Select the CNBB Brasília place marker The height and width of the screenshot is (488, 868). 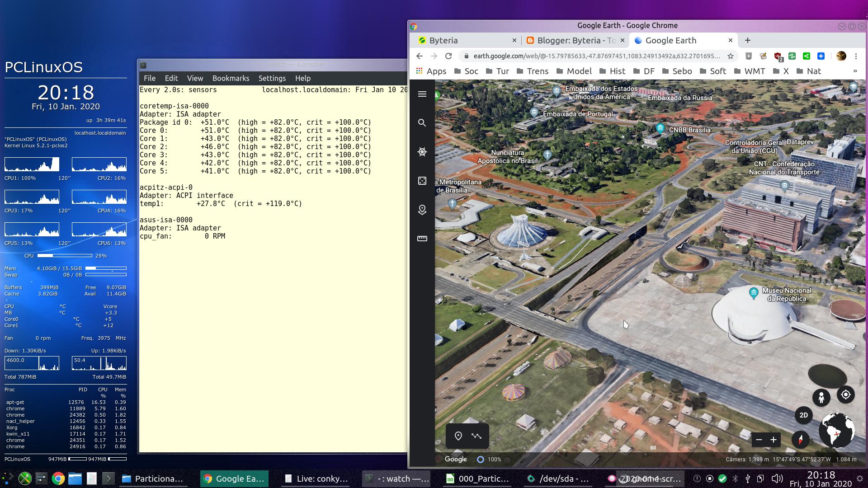[x=660, y=128]
